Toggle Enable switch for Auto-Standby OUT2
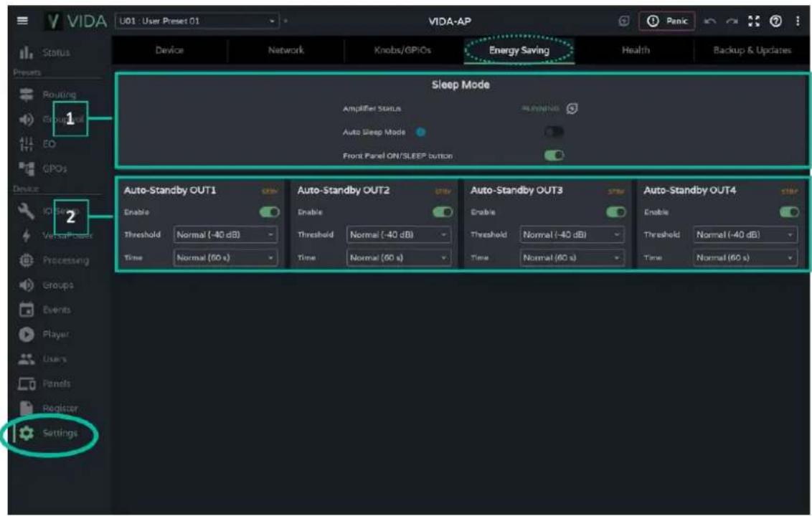 coord(443,212)
